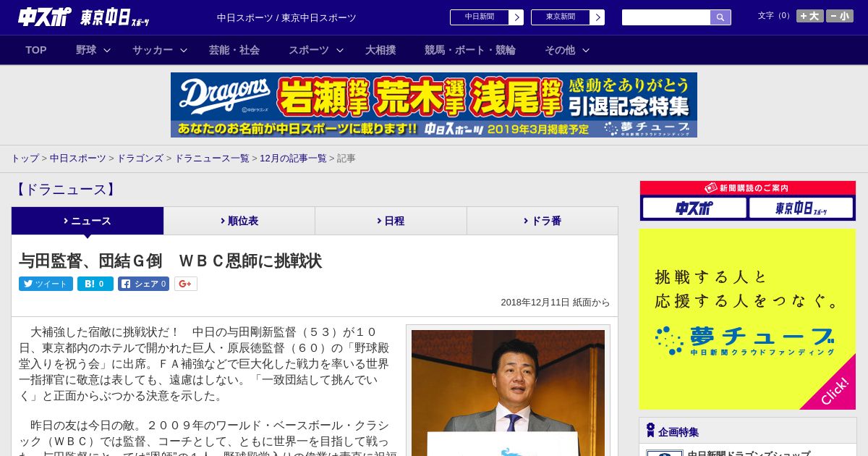Click the magnifier search button
The width and height of the screenshot is (868, 456).
[x=720, y=17]
